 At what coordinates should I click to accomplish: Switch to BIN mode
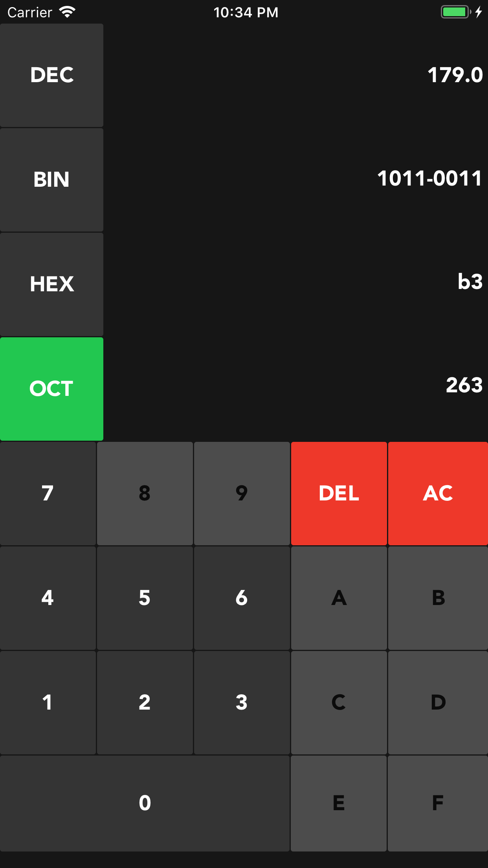click(51, 180)
